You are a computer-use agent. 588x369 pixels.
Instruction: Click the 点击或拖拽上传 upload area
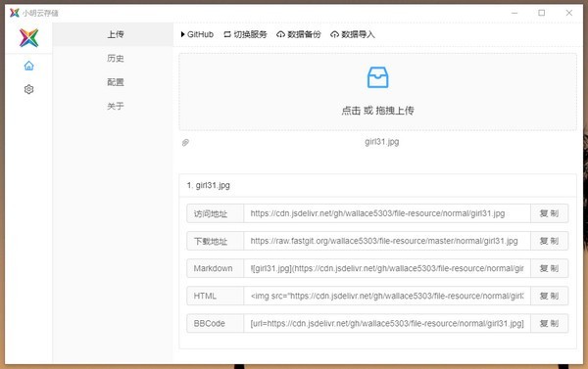tap(377, 92)
